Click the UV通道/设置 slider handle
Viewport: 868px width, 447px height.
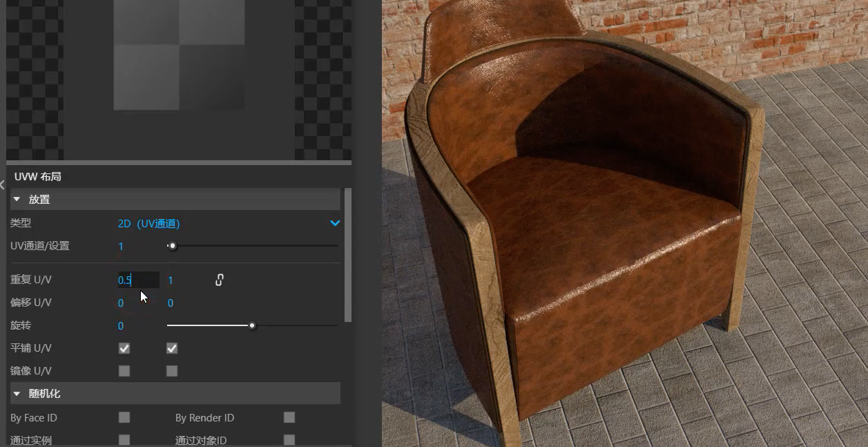click(x=173, y=246)
